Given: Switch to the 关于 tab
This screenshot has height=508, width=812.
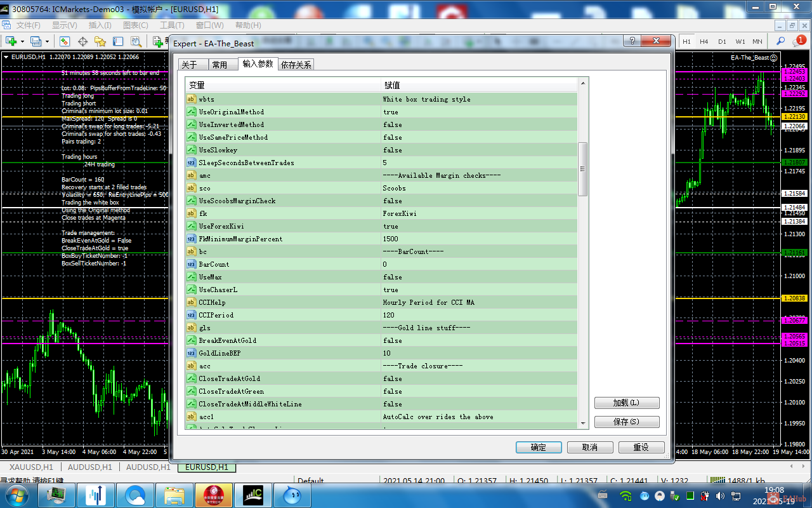Looking at the screenshot, I should pos(193,65).
